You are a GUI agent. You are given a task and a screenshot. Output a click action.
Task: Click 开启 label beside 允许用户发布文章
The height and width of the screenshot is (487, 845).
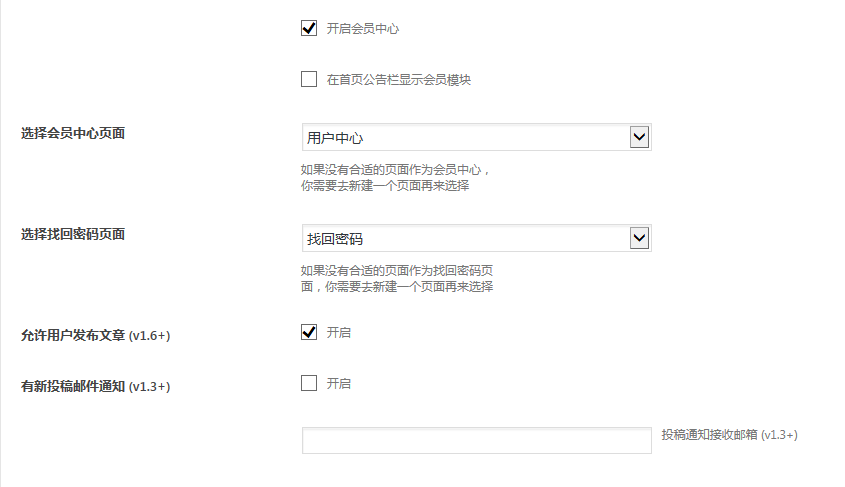coord(339,333)
